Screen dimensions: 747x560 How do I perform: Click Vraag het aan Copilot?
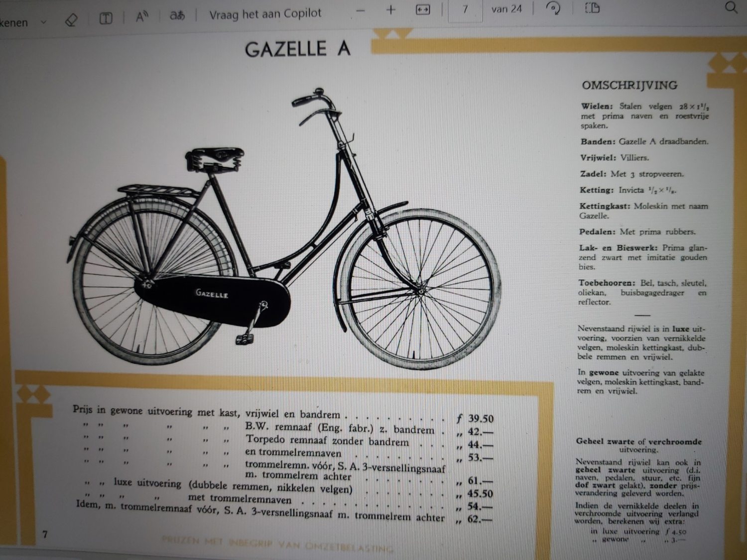click(x=265, y=14)
